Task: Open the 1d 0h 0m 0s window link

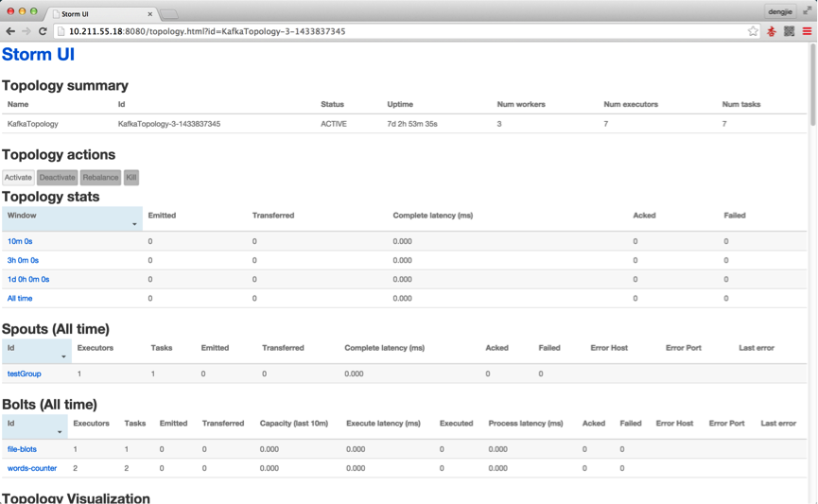Action: [28, 279]
